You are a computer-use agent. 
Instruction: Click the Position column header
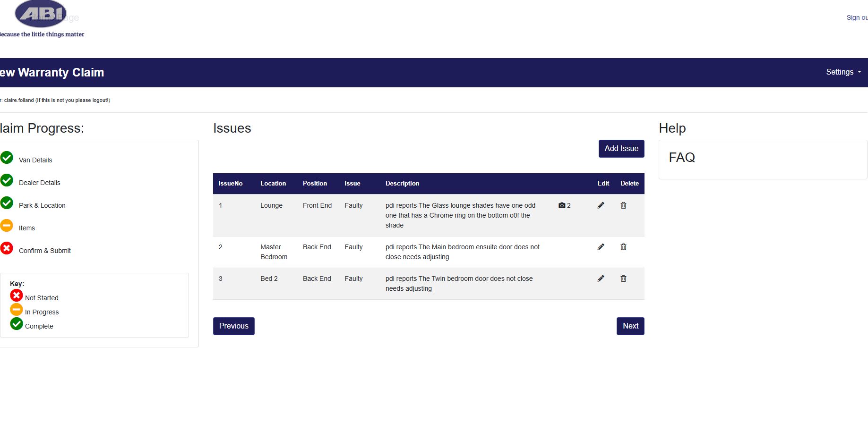(315, 184)
